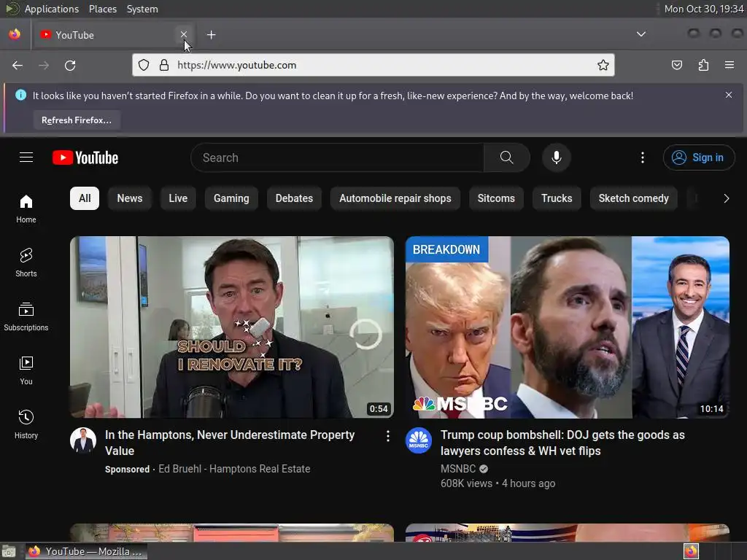Click the browser address bar
Image resolution: width=747 pixels, height=560 pixels.
pyautogui.click(x=373, y=65)
